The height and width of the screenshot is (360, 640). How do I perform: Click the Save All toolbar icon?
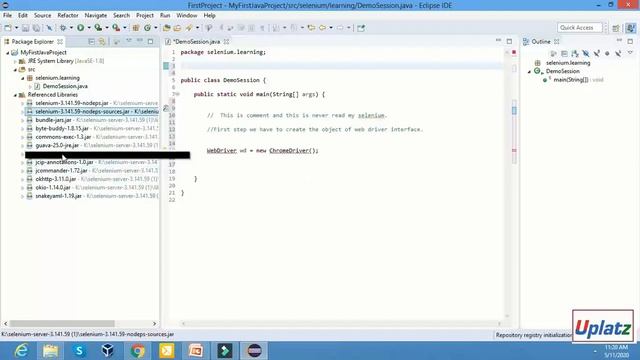(x=36, y=28)
